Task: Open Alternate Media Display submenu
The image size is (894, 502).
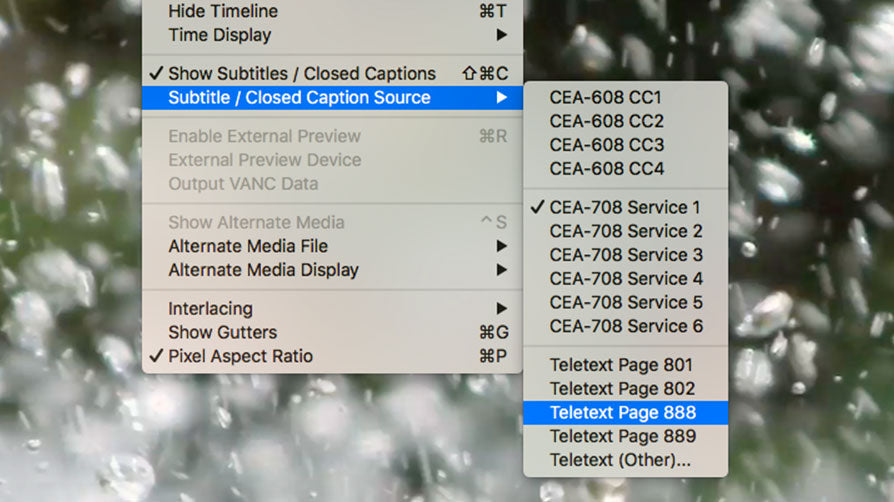Action: click(x=263, y=270)
